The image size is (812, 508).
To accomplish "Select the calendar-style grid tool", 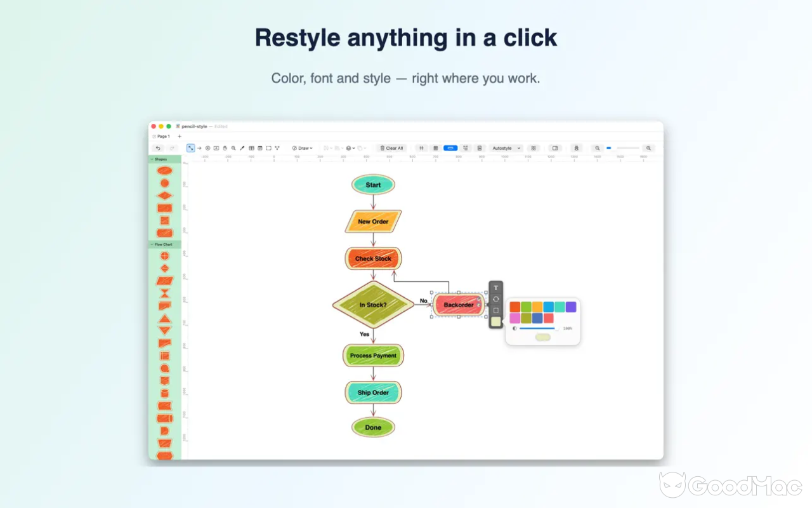I will [x=259, y=148].
